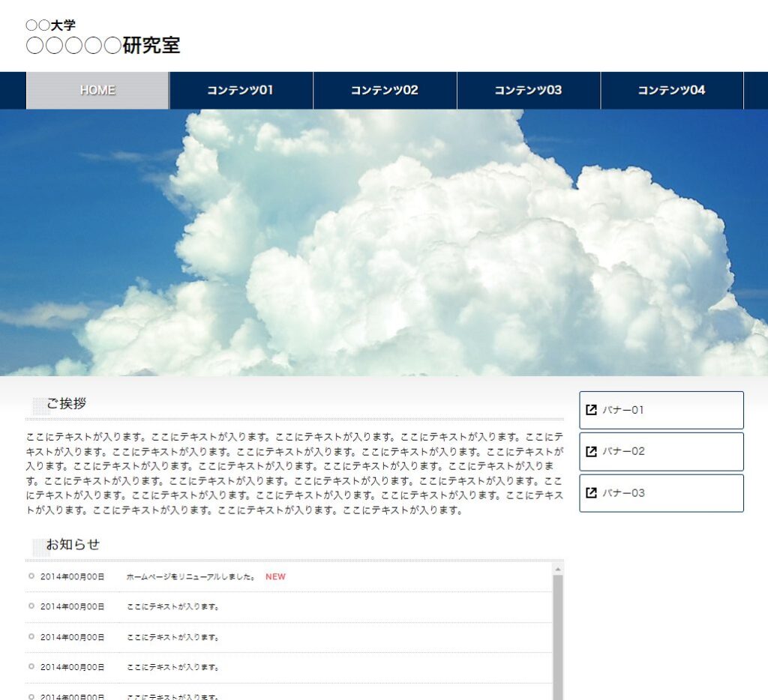This screenshot has height=700, width=768.
Task: Click the ○○大学 university name text
Action: click(x=50, y=25)
